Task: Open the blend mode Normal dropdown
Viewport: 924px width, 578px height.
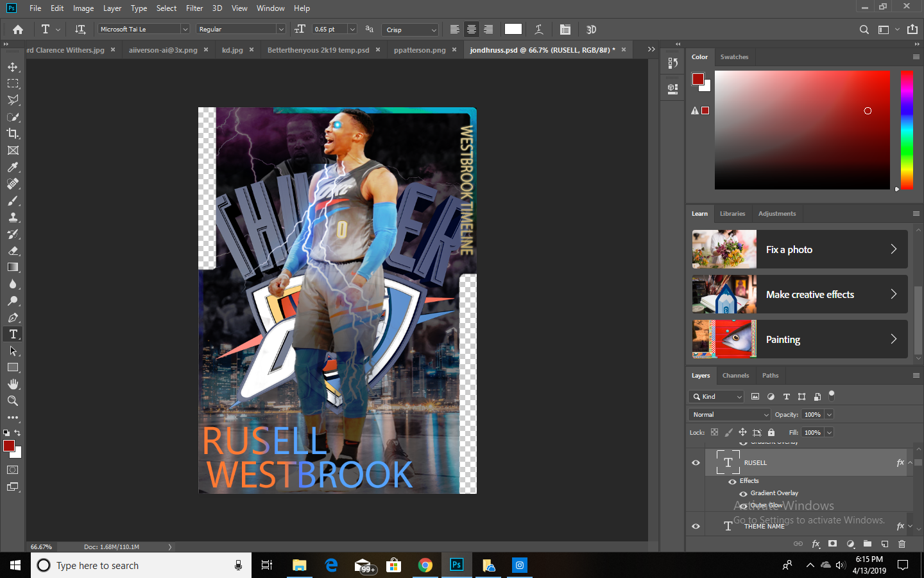Action: 730,415
